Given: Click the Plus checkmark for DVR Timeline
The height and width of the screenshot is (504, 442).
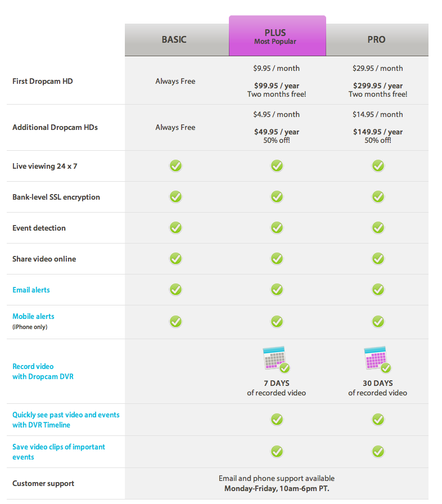Looking at the screenshot, I should (277, 420).
